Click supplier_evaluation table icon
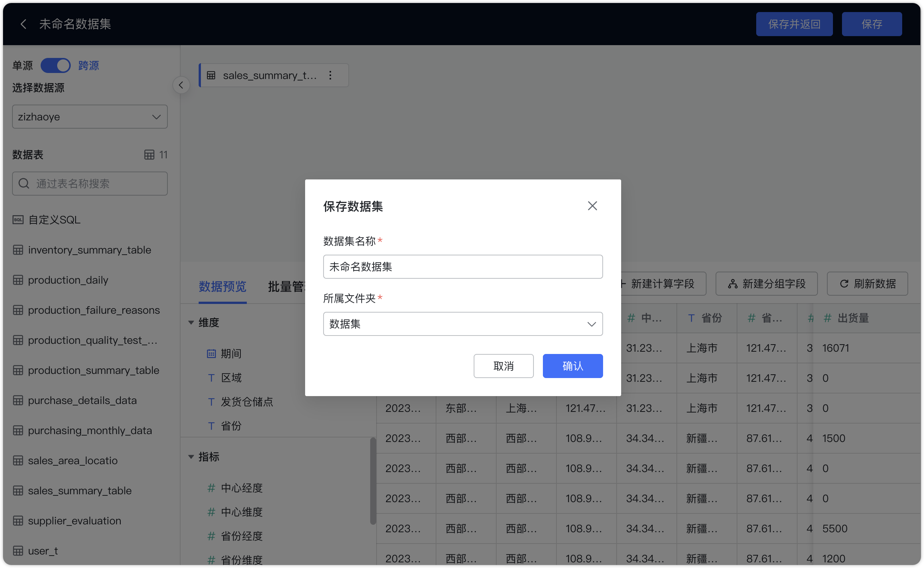This screenshot has height=568, width=924. [18, 521]
